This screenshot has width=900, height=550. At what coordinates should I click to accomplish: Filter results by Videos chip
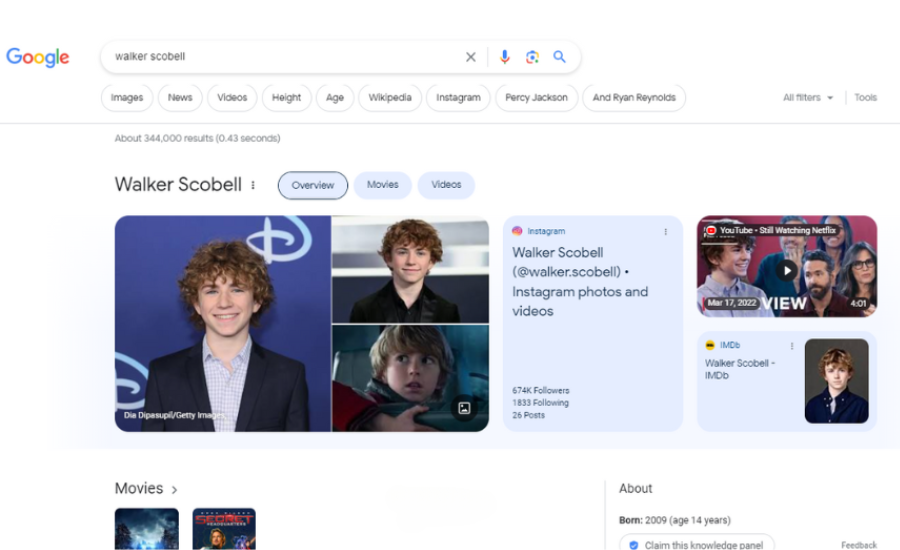coord(232,98)
